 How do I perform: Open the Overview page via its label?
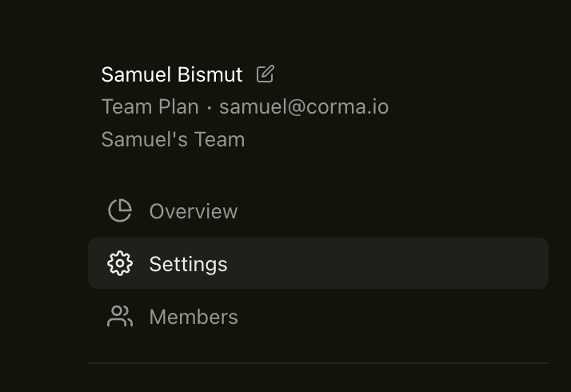click(x=193, y=211)
